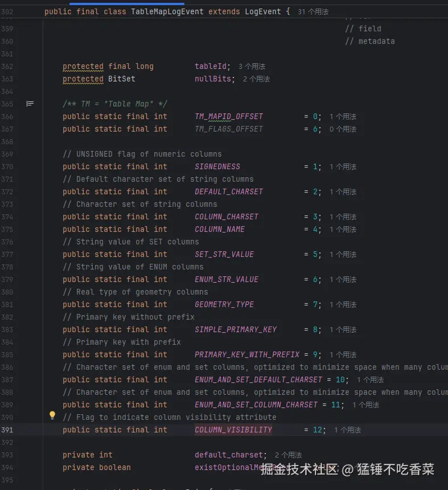
Task: Click 'Flag to indicate column visibility attribute' comment
Action: pyautogui.click(x=170, y=417)
